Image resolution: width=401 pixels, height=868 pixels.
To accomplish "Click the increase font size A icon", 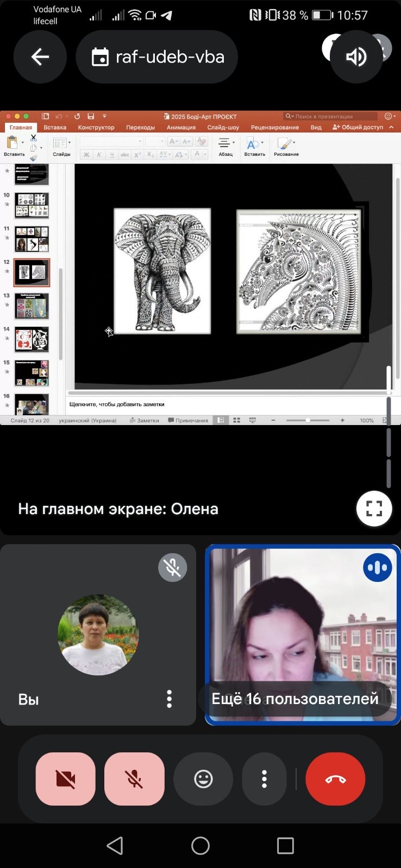I will [x=173, y=141].
